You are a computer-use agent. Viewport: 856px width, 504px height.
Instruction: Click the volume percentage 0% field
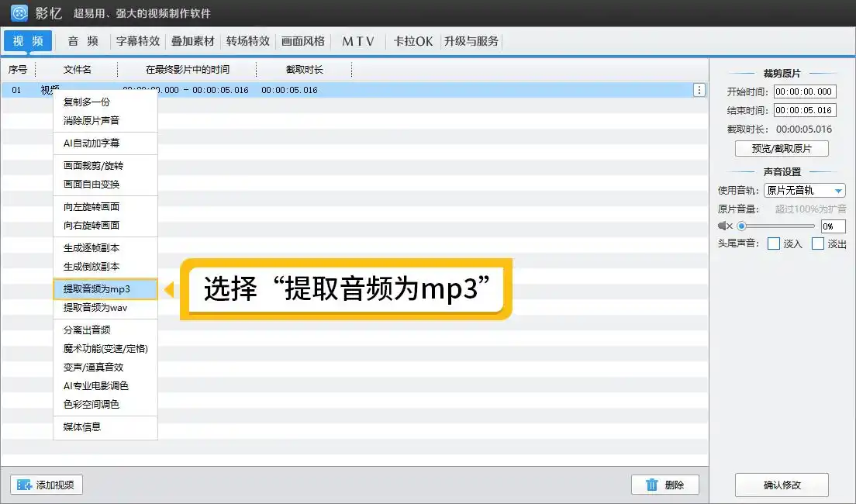(x=833, y=226)
